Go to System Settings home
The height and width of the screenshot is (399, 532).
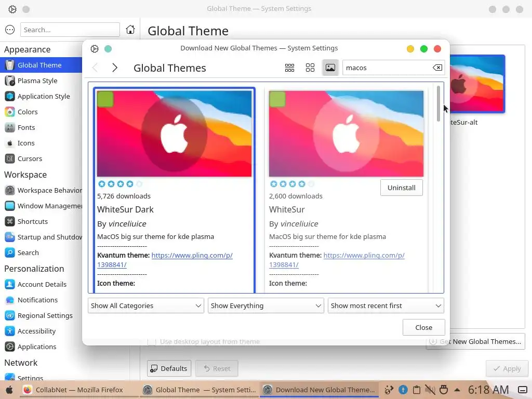tap(130, 30)
